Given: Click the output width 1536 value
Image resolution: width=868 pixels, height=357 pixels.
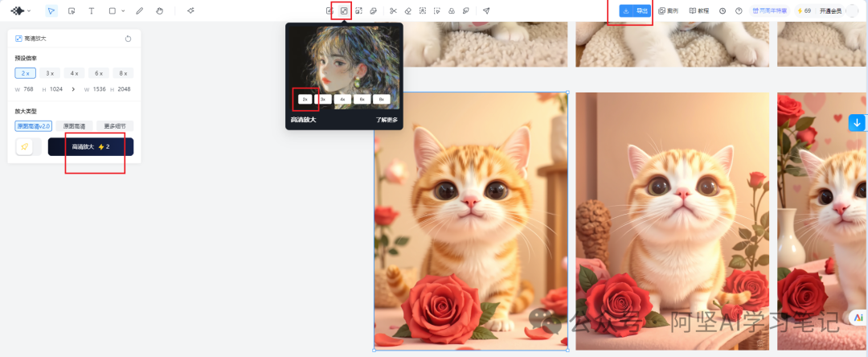Looking at the screenshot, I should click(99, 89).
